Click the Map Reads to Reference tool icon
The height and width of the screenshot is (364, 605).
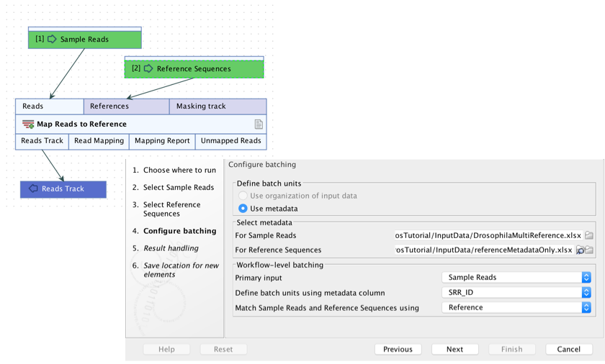click(x=28, y=124)
